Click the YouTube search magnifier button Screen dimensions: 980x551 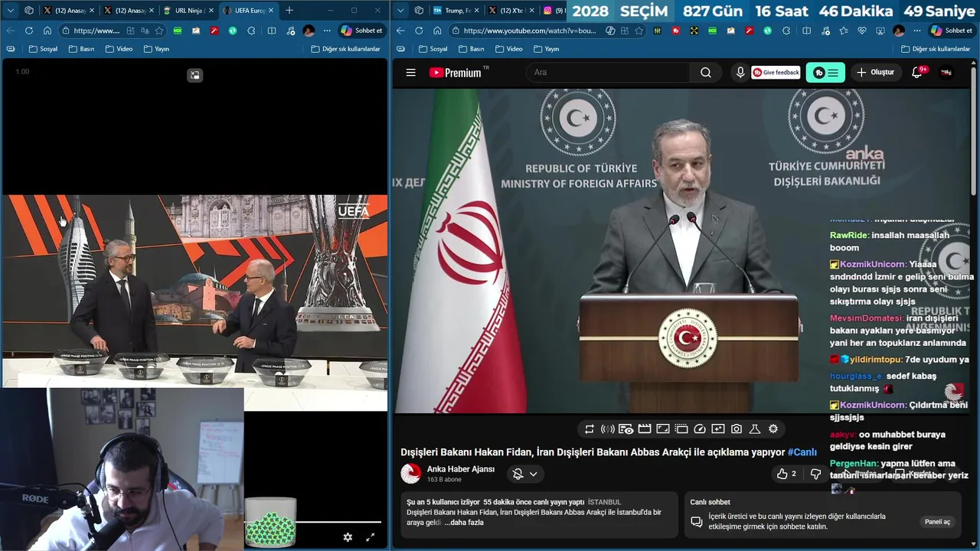(x=706, y=73)
